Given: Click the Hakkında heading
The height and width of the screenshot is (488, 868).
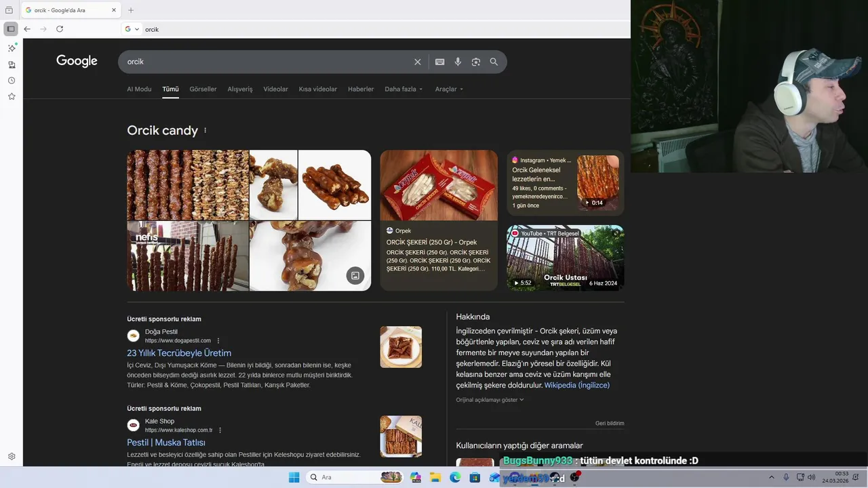Looking at the screenshot, I should point(473,317).
